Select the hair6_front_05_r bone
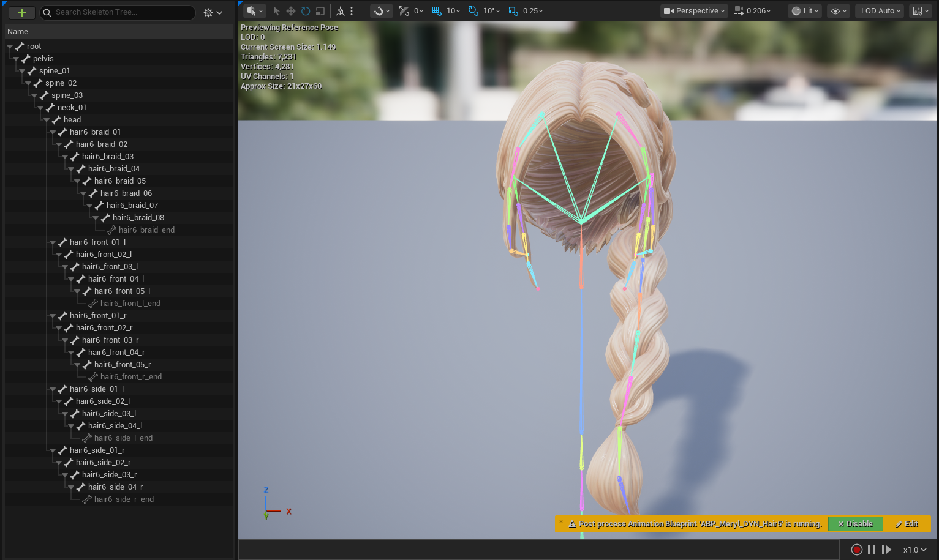This screenshot has width=939, height=560. click(x=123, y=365)
